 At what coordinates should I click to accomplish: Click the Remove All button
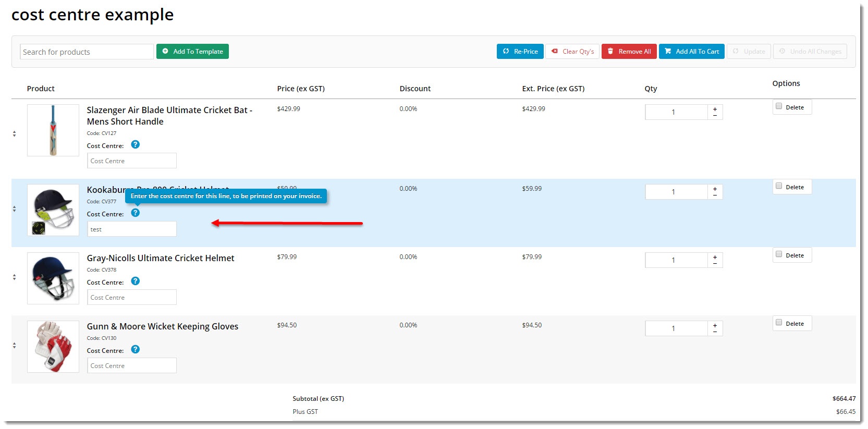point(629,51)
